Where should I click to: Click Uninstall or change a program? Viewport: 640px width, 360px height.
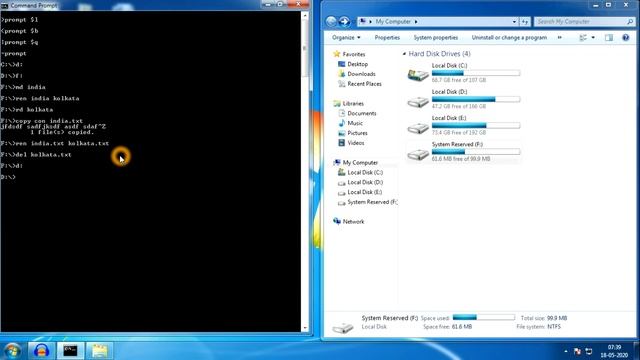coord(509,38)
